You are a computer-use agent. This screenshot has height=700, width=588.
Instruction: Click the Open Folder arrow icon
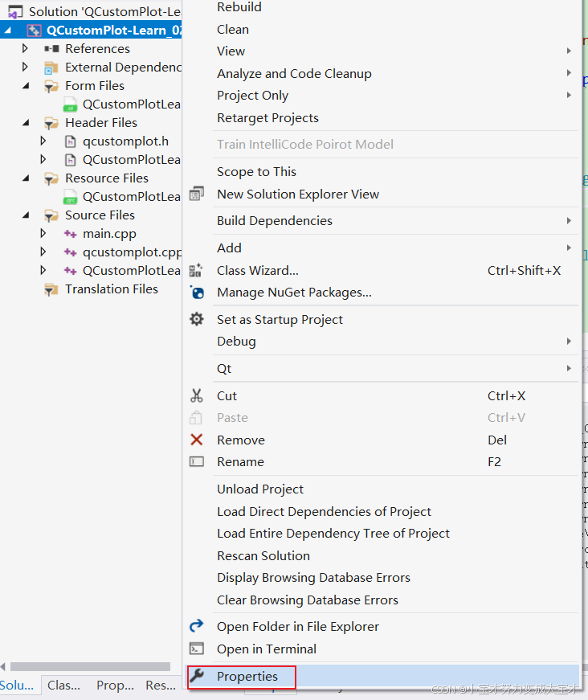point(197,626)
